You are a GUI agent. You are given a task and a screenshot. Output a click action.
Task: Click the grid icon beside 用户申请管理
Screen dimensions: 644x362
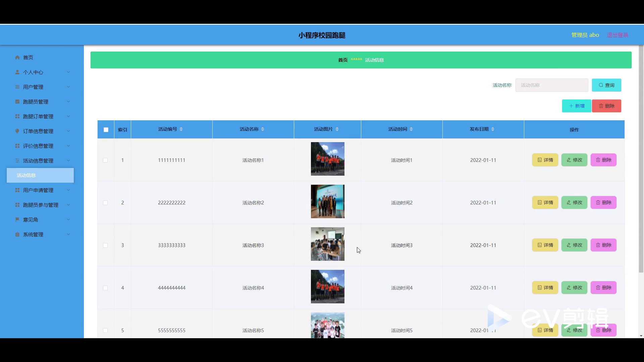click(17, 190)
